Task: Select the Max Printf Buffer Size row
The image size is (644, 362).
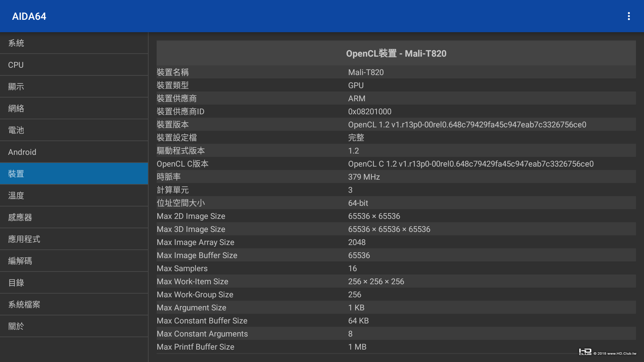Action: (x=396, y=347)
